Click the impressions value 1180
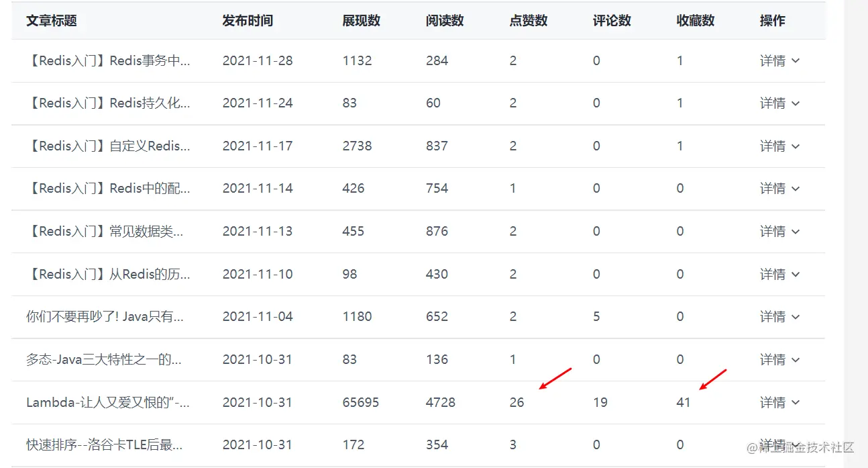Image resolution: width=868 pixels, height=468 pixels. 357,316
